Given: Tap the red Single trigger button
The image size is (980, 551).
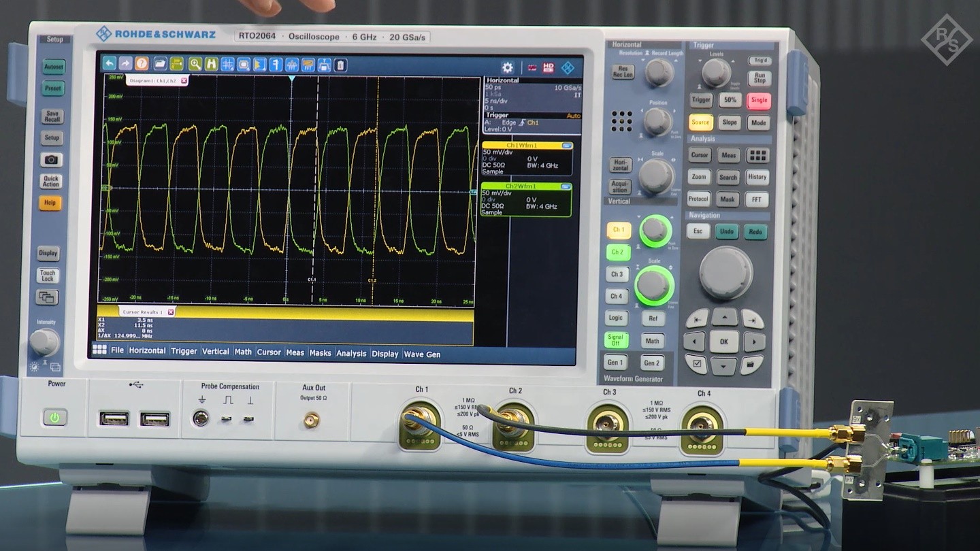Looking at the screenshot, I should [759, 100].
